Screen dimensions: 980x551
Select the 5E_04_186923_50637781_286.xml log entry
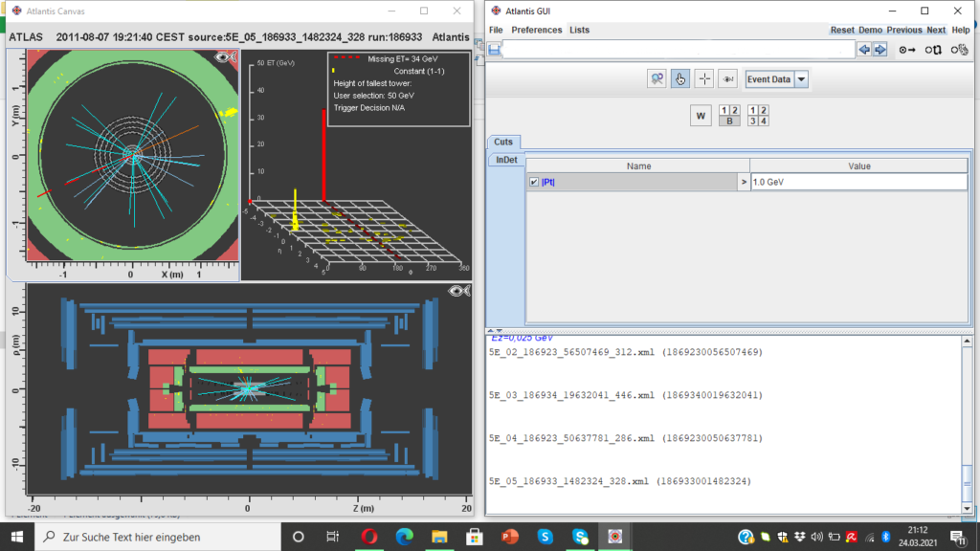point(626,438)
